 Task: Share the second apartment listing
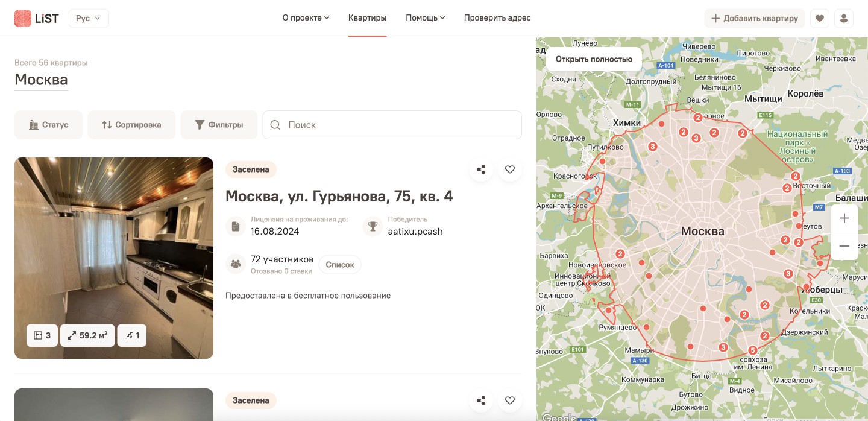[x=481, y=400]
